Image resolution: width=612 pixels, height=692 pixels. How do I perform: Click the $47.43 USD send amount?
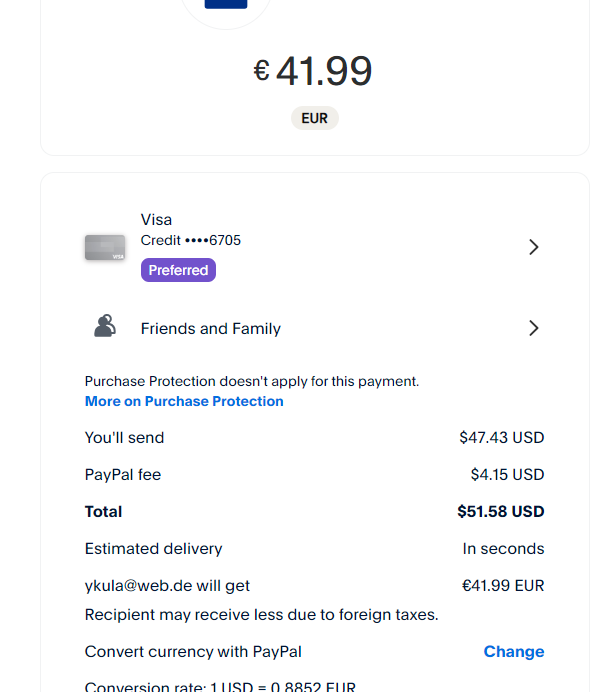(501, 437)
